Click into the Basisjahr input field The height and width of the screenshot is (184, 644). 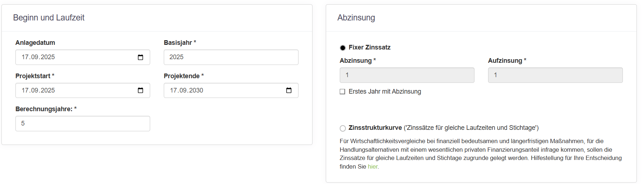[x=231, y=57]
